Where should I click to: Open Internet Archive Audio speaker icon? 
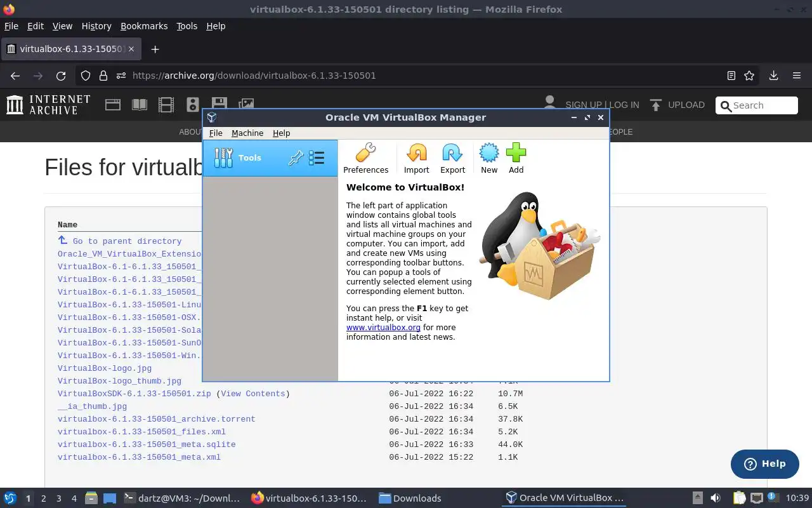193,105
